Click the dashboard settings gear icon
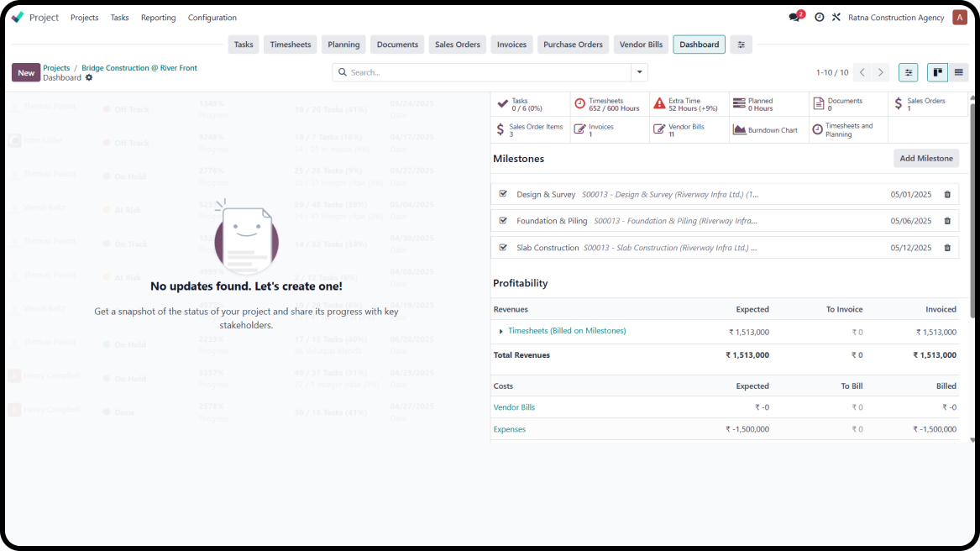Screen dimensions: 980x551 [89, 78]
